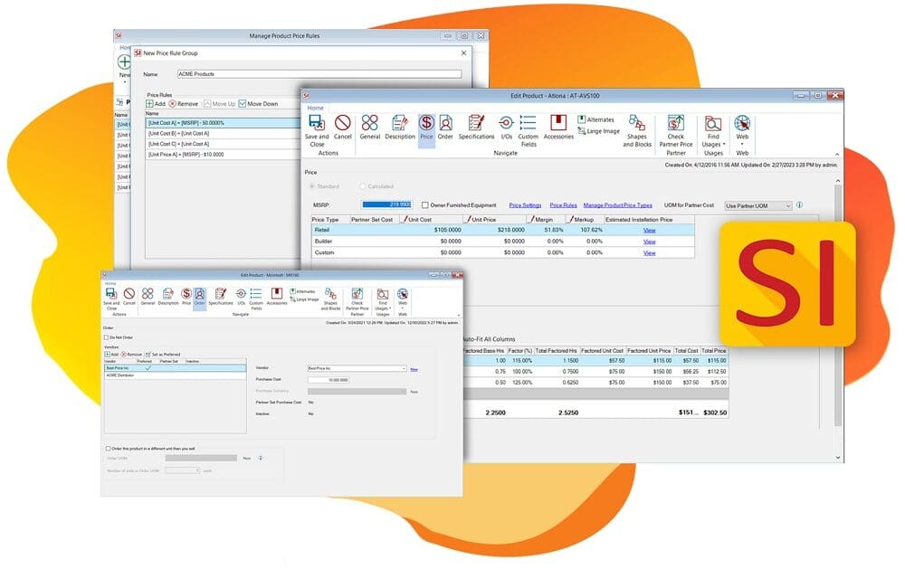This screenshot has width=905, height=588.
Task: Open General section in Atlona product window
Action: [369, 128]
